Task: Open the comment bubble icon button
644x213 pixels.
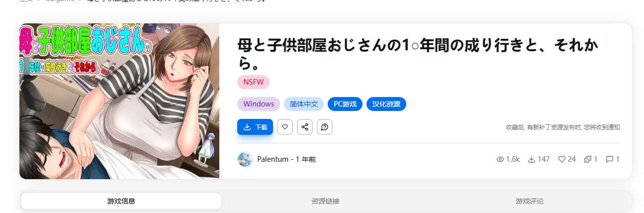Action: [325, 127]
